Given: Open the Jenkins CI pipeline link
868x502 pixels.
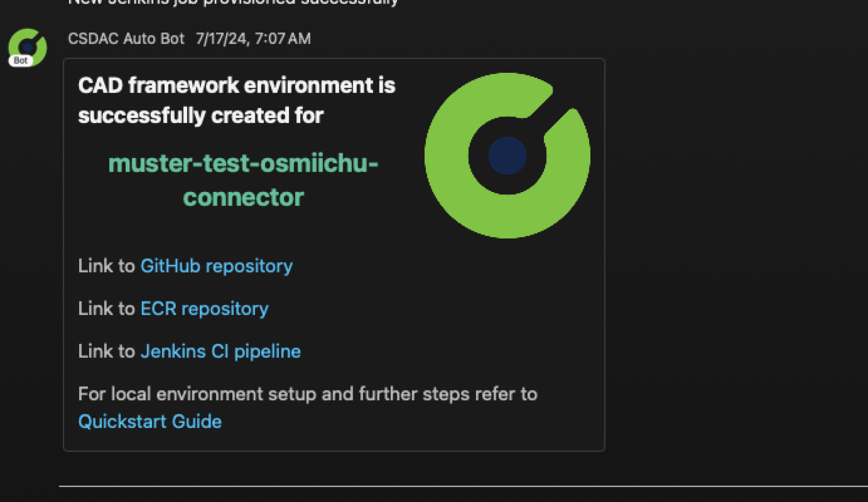Looking at the screenshot, I should coord(220,351).
